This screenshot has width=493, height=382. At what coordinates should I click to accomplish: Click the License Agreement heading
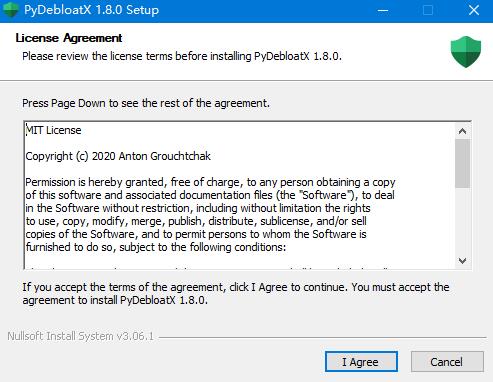point(69,38)
